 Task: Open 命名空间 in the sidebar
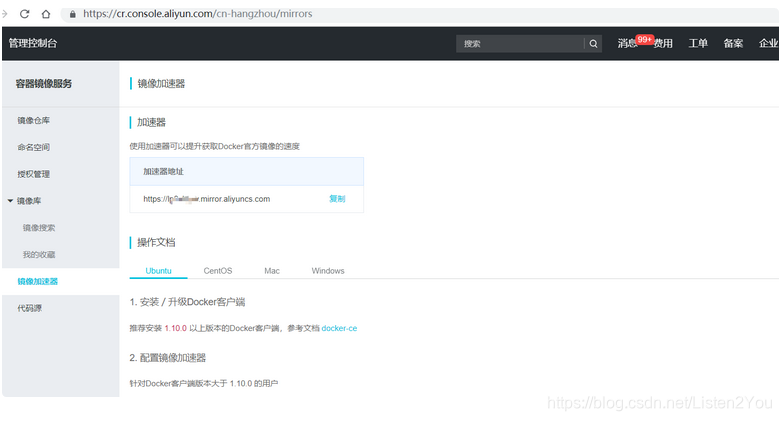pyautogui.click(x=33, y=147)
